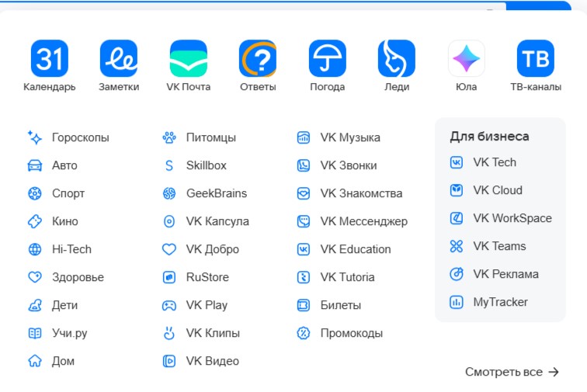The height and width of the screenshot is (392, 587).
Task: Click the Skillbox S icon
Action: pos(169,165)
